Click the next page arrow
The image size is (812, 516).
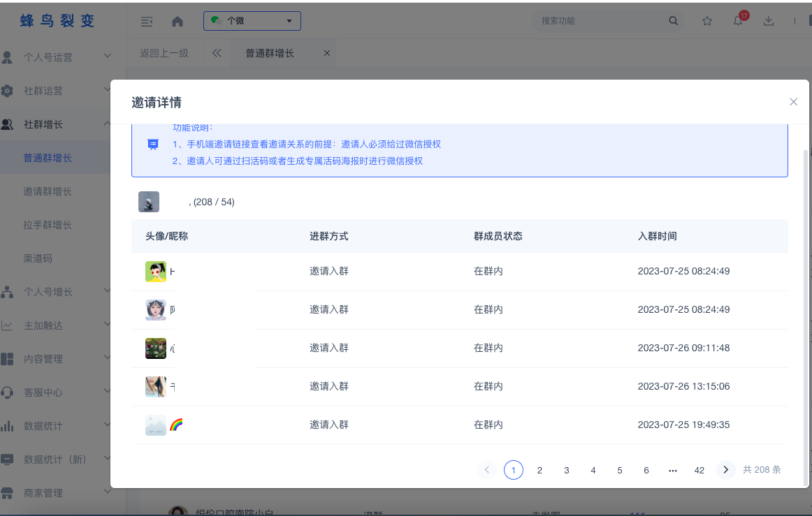pos(725,470)
